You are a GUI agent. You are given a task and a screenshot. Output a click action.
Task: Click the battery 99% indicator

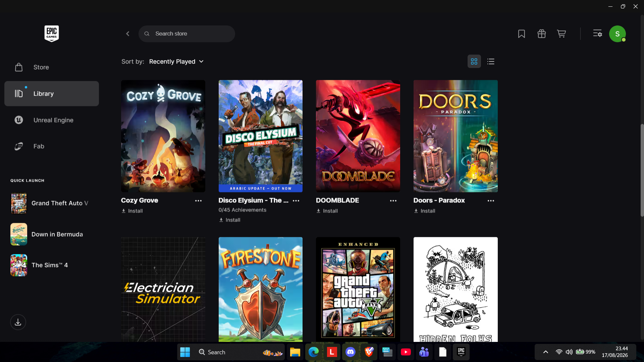[x=585, y=352]
